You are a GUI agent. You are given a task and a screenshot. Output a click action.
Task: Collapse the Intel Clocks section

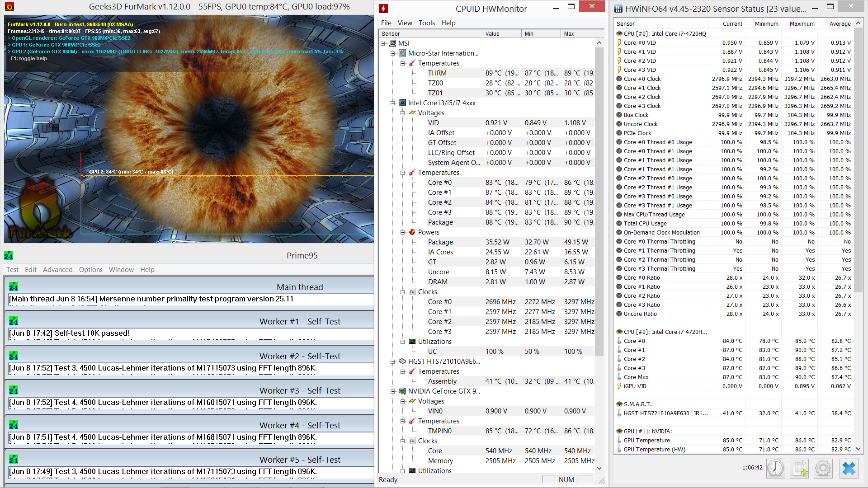pyautogui.click(x=403, y=292)
